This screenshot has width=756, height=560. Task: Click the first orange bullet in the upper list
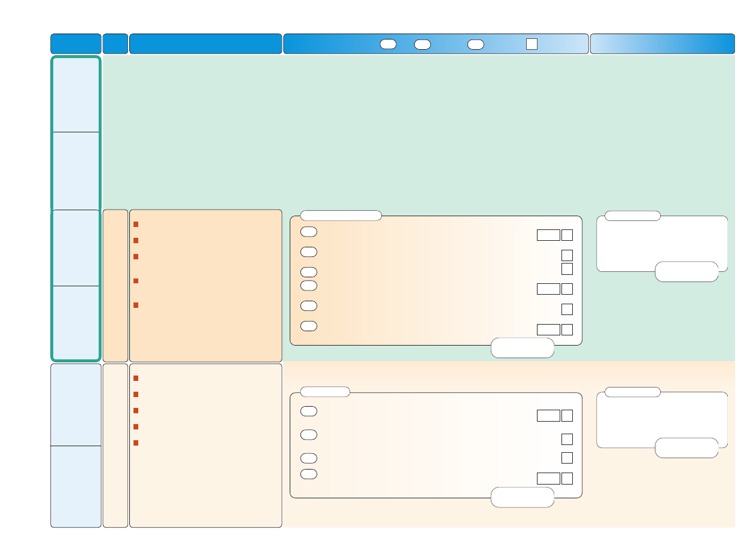point(136,225)
